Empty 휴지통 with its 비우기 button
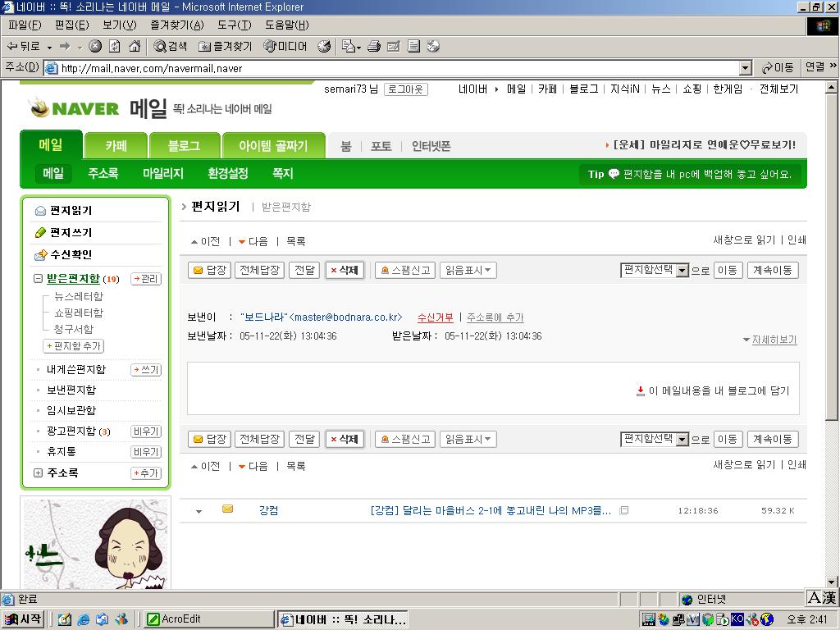This screenshot has width=840, height=630. pyautogui.click(x=146, y=452)
